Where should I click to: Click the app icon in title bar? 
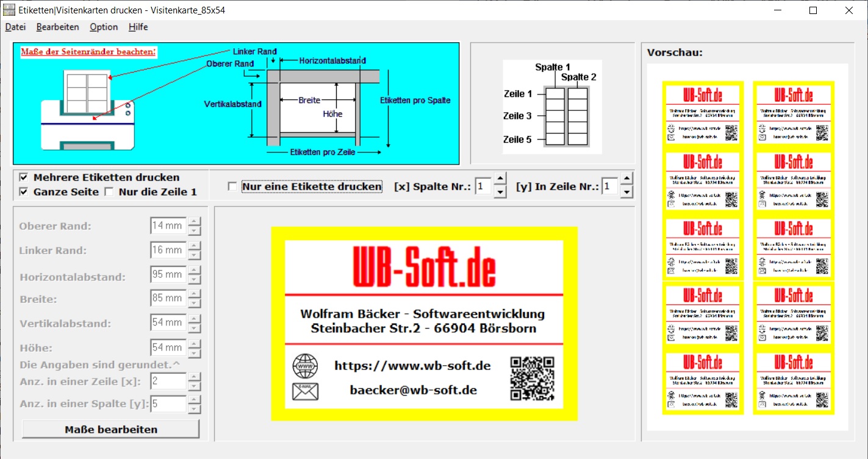9,10
